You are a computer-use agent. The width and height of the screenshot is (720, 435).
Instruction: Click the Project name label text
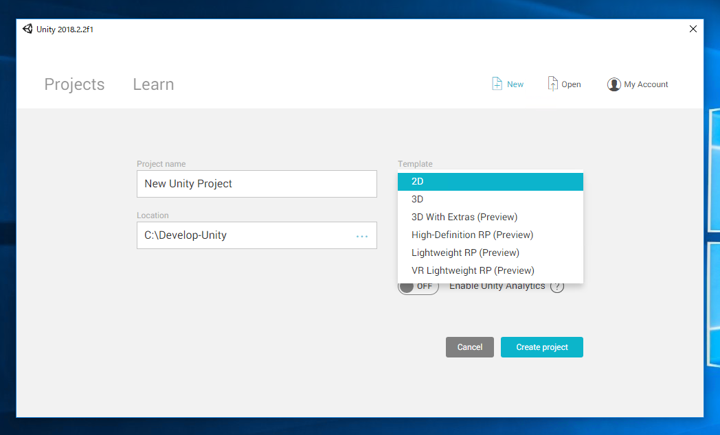tap(161, 164)
